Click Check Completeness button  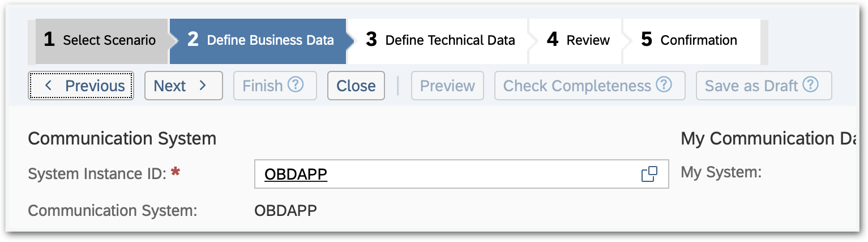pos(577,86)
